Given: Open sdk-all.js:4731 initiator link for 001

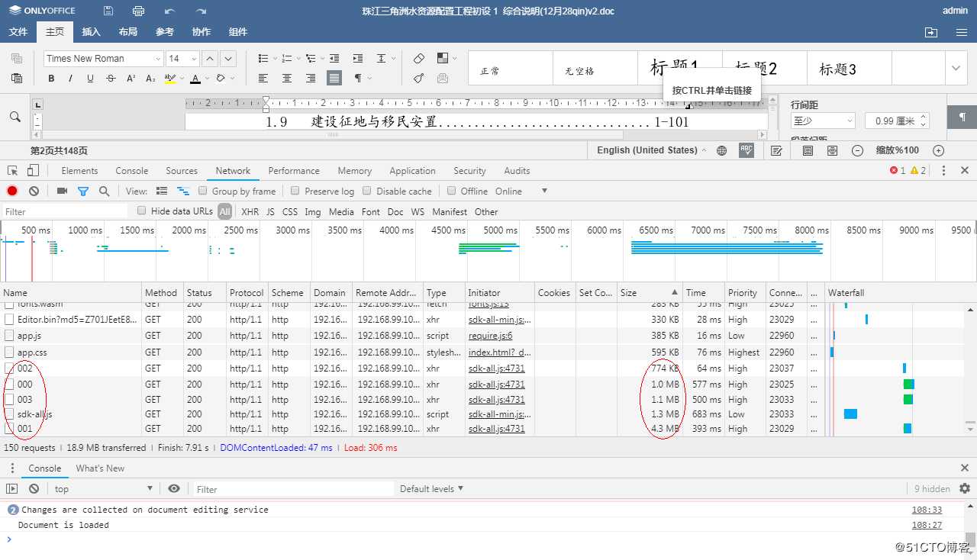Looking at the screenshot, I should (497, 429).
